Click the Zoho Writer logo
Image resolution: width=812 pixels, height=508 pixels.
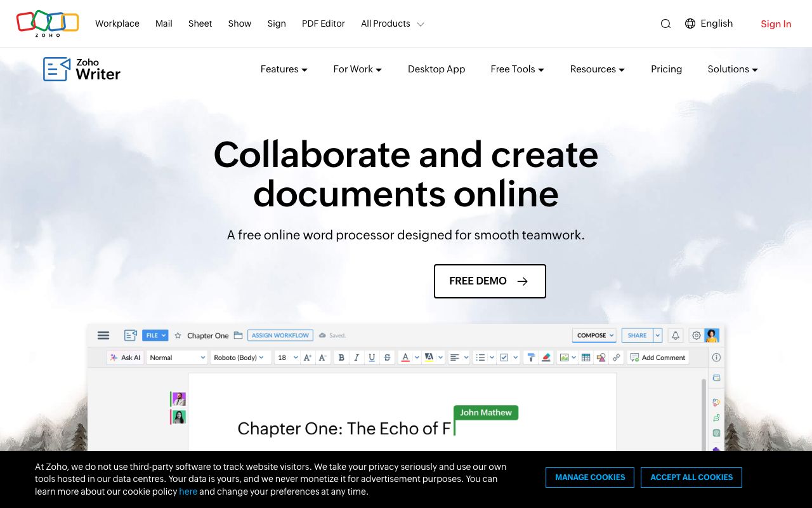[82, 69]
